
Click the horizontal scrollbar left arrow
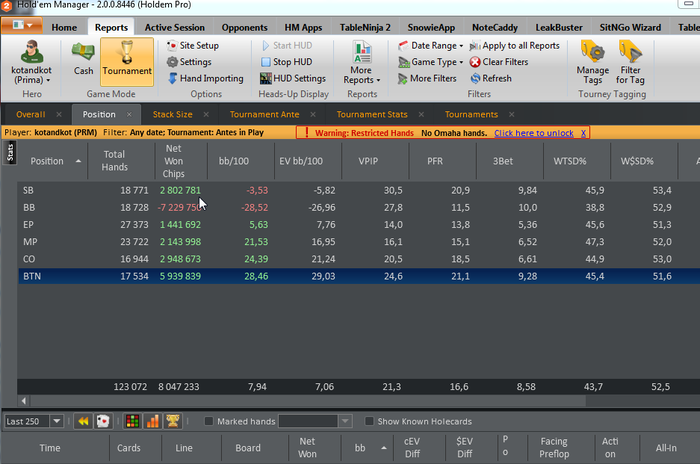(x=23, y=401)
